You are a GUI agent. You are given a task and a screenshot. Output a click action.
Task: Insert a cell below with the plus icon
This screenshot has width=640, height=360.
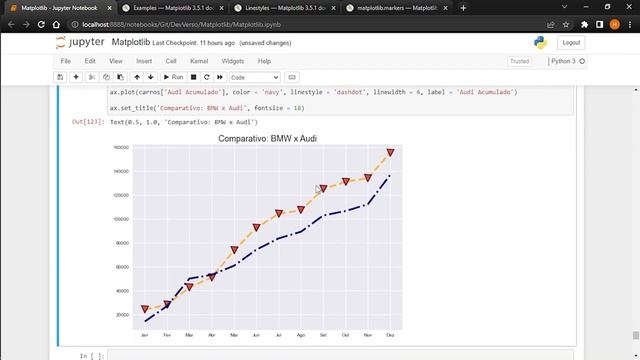(x=76, y=77)
